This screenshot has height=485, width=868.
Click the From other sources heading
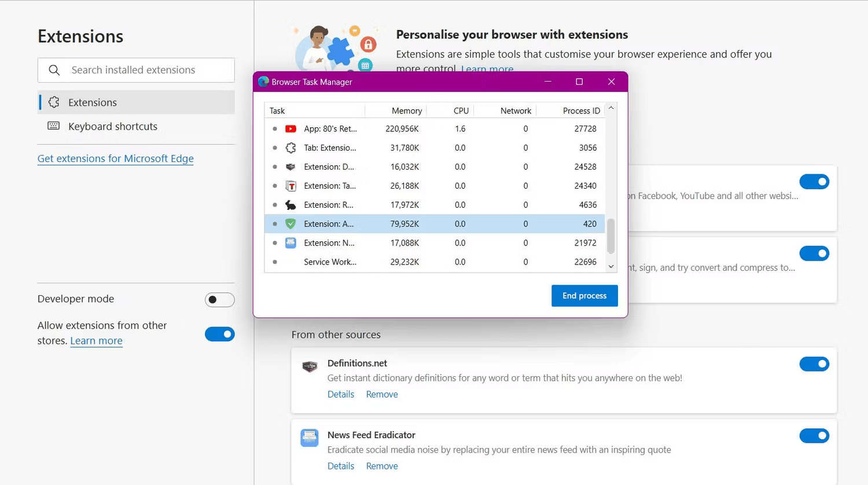pos(336,335)
